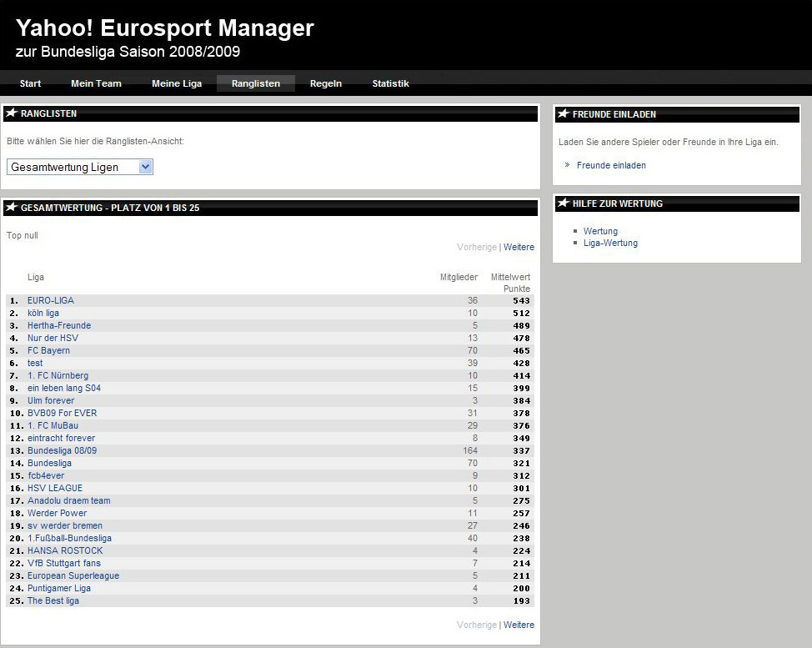Open the test league
Image resolution: width=812 pixels, height=648 pixels.
tap(35, 363)
